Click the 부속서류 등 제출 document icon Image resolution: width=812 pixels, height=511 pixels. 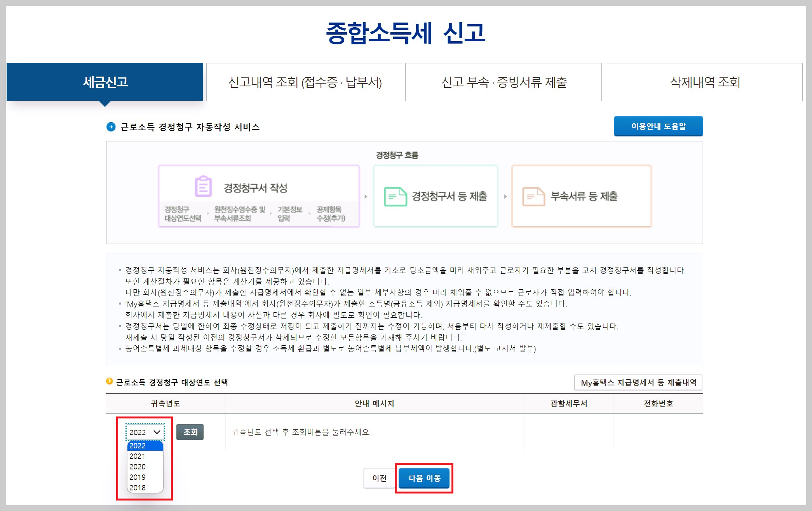pos(533,196)
